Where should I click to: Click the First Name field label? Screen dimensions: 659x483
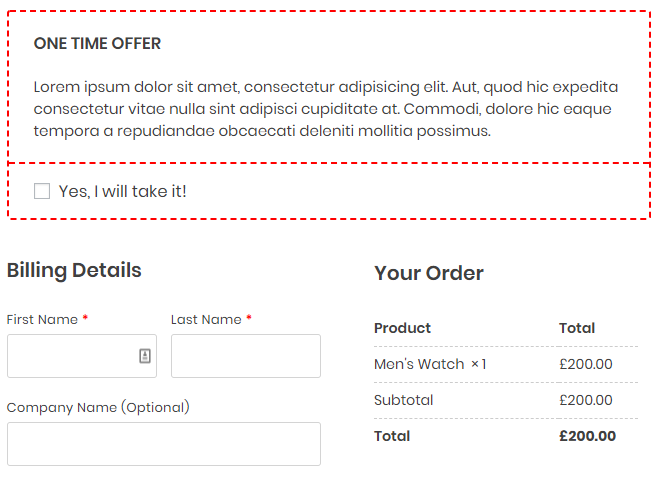coord(42,320)
